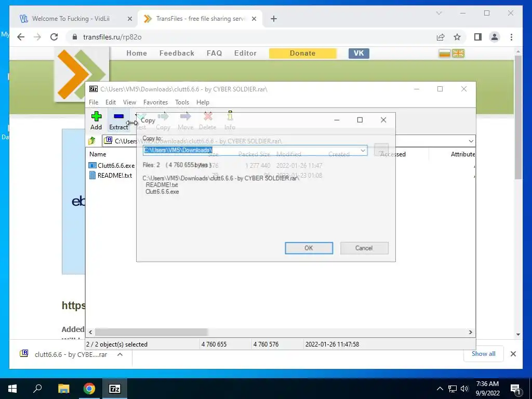Screen dimensions: 532x399
Task: Show hidden system tray icons
Action: [440, 389]
